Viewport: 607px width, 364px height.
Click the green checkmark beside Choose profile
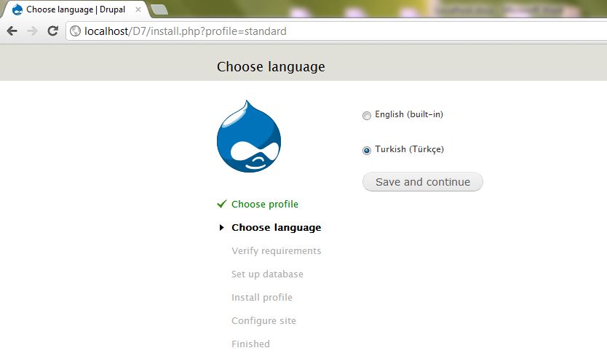click(221, 204)
